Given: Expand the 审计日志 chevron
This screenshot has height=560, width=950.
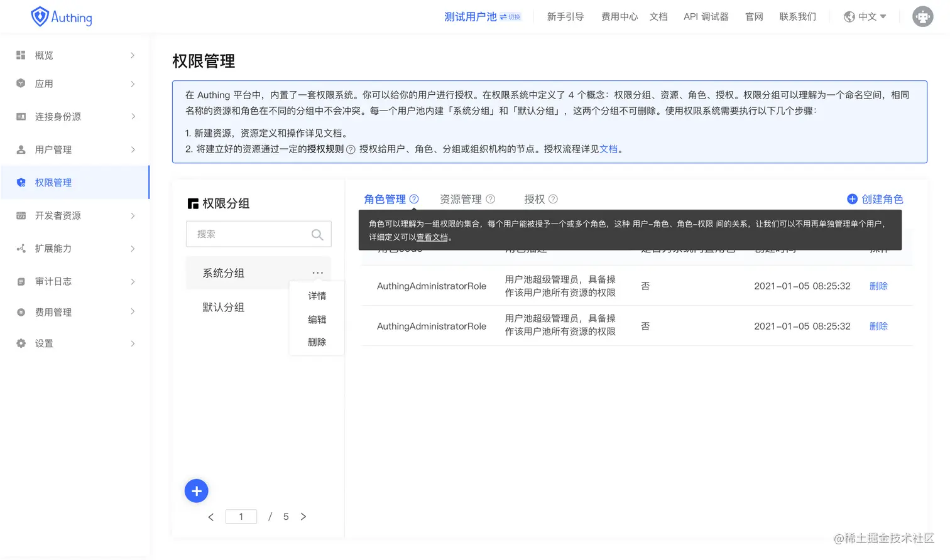Looking at the screenshot, I should click(x=133, y=281).
